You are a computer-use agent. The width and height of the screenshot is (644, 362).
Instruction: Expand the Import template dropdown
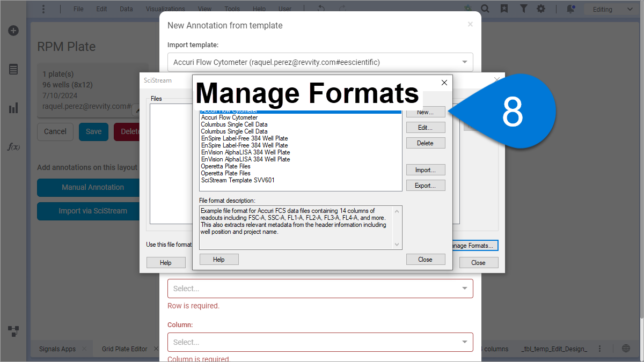[x=320, y=62]
